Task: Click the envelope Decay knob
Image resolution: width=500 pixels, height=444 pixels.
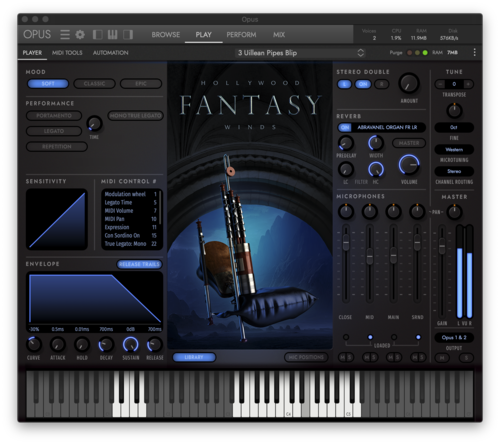Action: coord(106,345)
